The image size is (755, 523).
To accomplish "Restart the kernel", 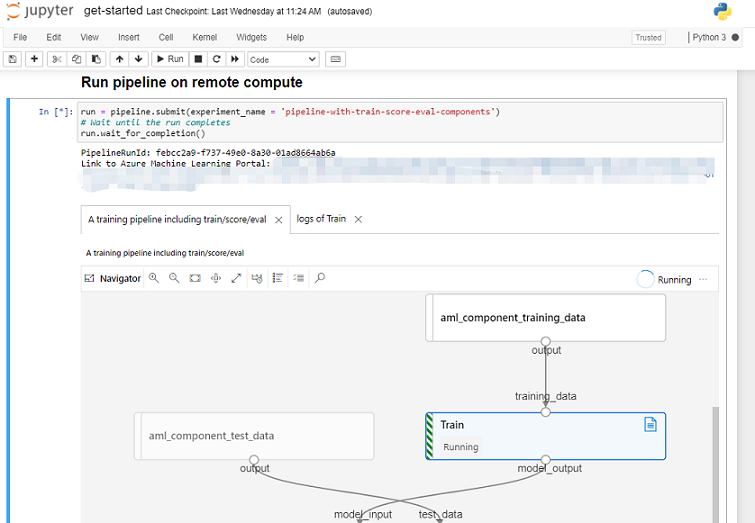I will (216, 59).
